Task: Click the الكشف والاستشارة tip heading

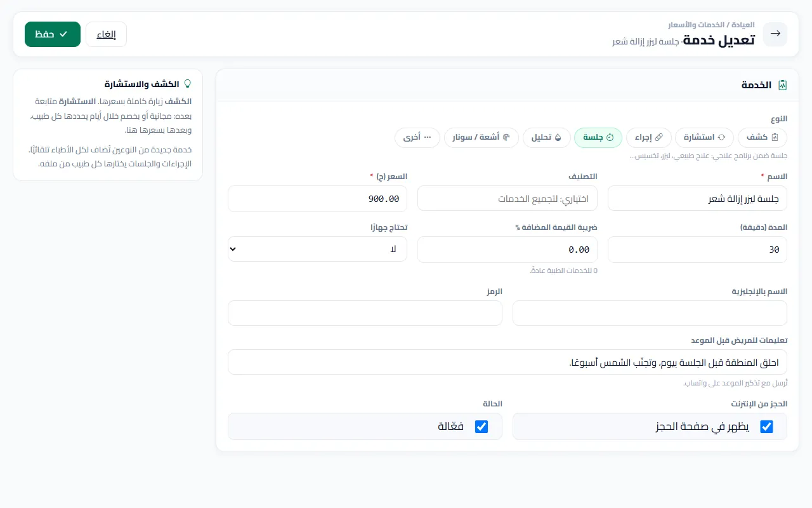Action: coord(141,84)
